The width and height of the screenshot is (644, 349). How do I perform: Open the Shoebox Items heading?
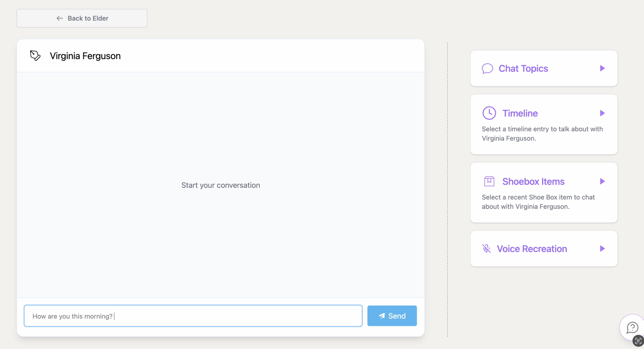pyautogui.click(x=533, y=181)
